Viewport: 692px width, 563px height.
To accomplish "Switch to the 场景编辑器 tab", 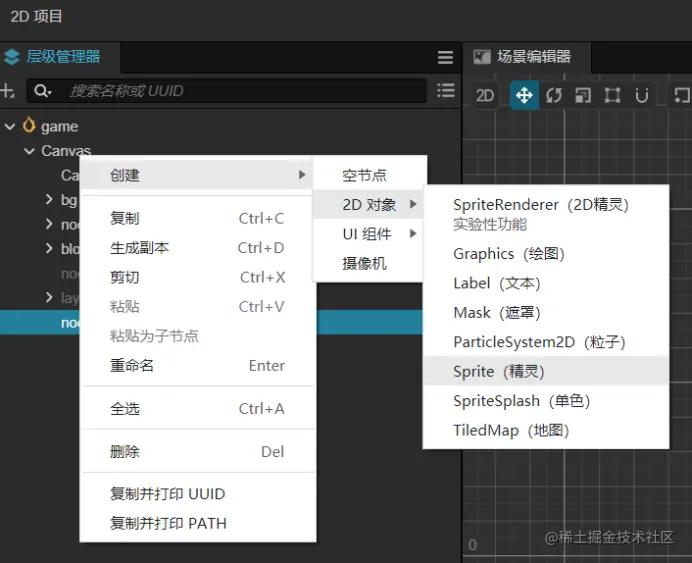I will tap(525, 57).
